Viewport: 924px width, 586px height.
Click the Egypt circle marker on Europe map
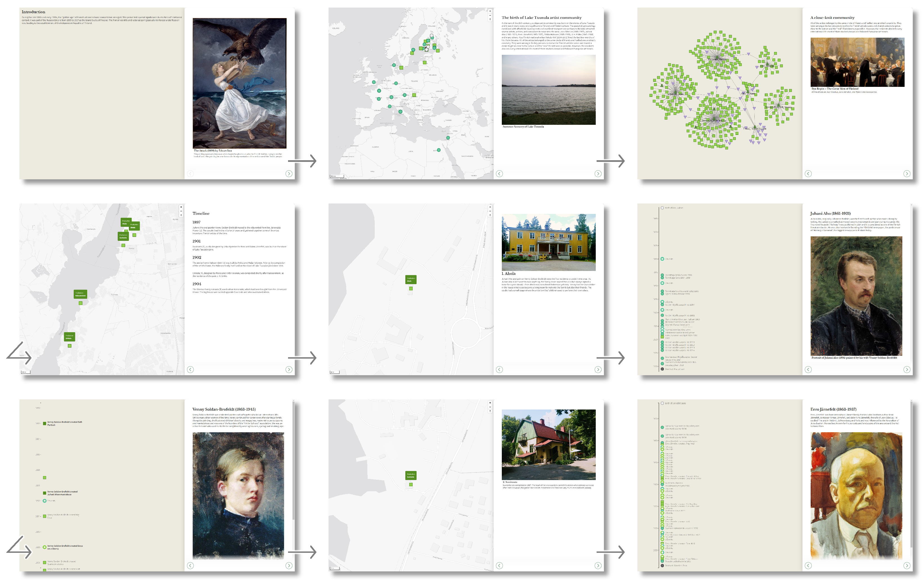[x=439, y=150]
